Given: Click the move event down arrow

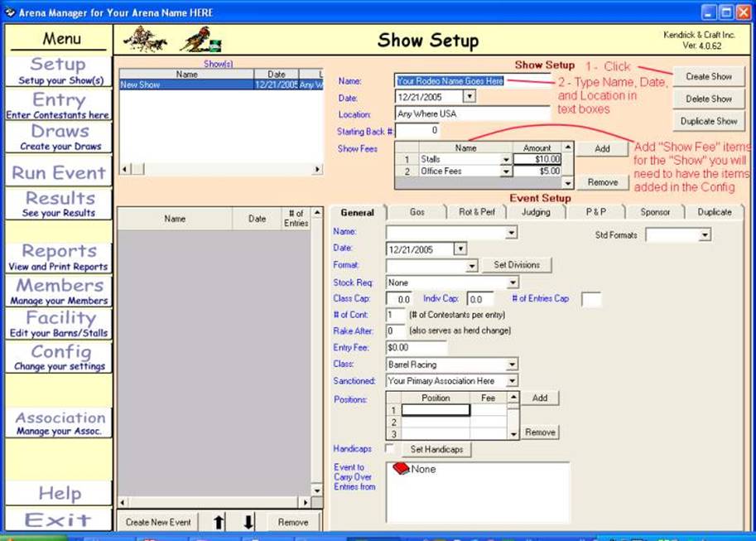Looking at the screenshot, I should (x=248, y=522).
